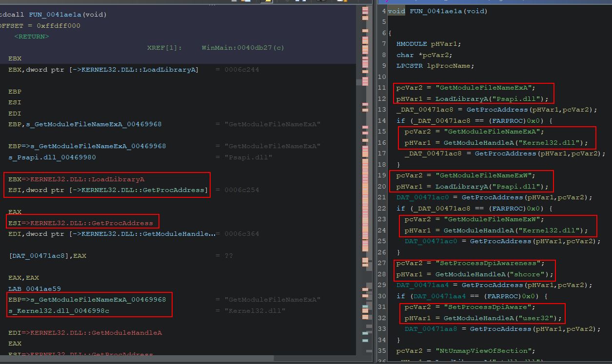Viewport: 612px width, 364px height.
Task: Click the 0006c244 value beside LoadLibraryA
Action: point(241,70)
